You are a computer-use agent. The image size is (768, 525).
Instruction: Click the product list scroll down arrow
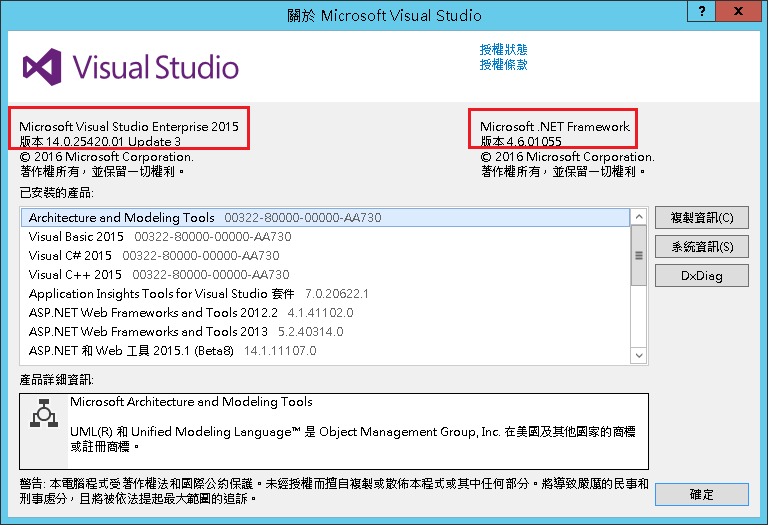639,356
